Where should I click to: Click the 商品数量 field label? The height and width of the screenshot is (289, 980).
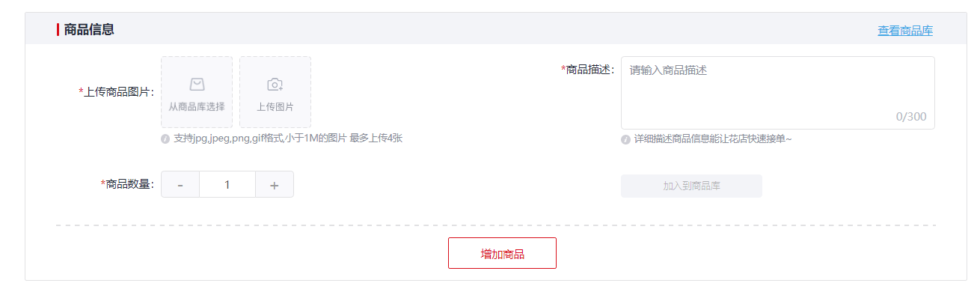point(127,184)
